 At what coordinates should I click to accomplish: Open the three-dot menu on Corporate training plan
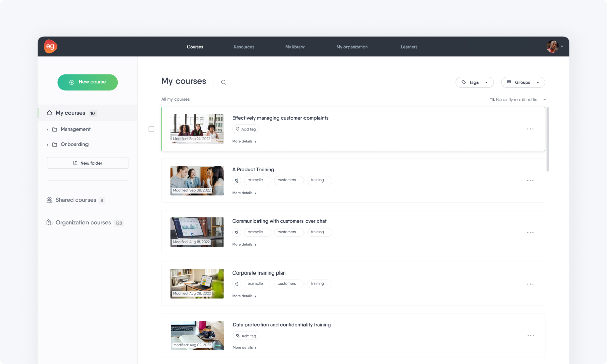coord(530,284)
